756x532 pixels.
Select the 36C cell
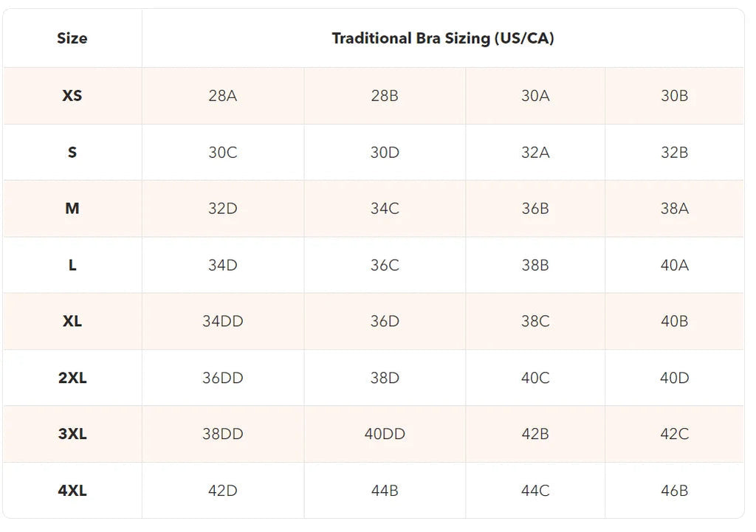pyautogui.click(x=385, y=265)
